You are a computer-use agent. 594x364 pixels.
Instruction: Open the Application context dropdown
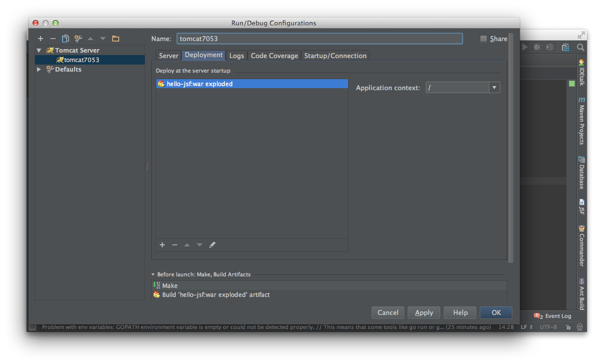494,88
